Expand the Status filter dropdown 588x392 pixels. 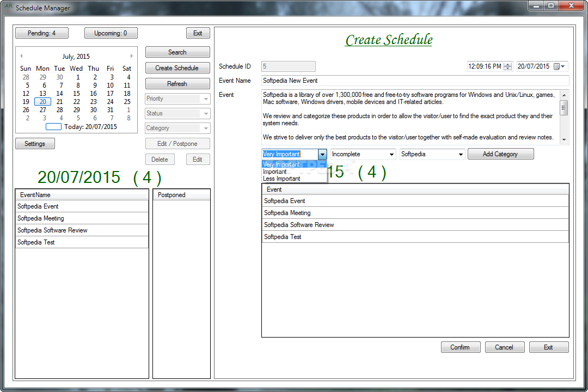pos(206,113)
